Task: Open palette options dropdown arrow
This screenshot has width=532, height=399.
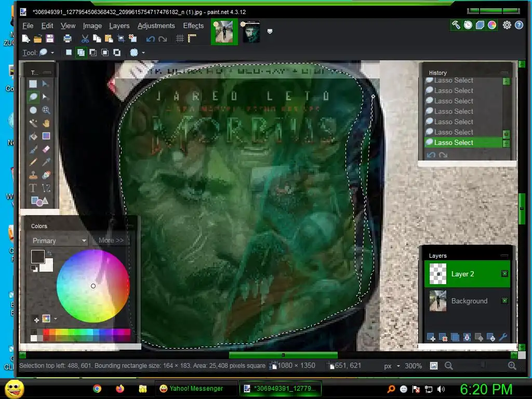Action: (x=55, y=318)
